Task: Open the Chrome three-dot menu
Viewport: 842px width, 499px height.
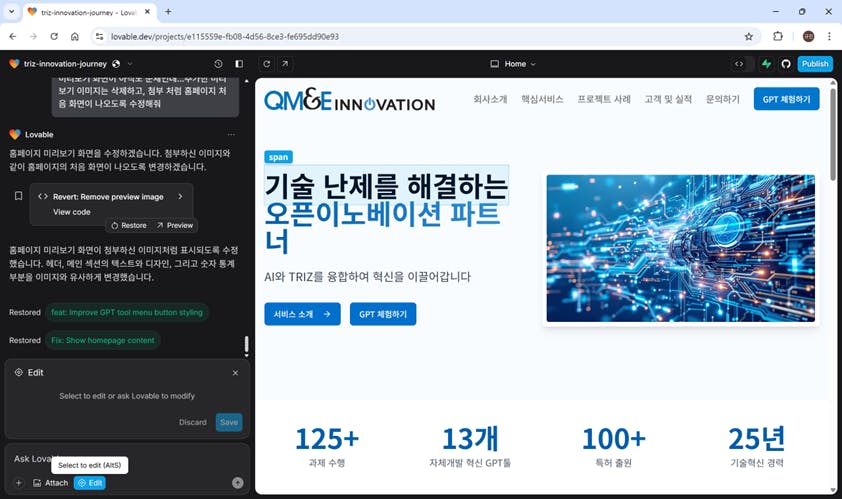Action: coord(829,37)
